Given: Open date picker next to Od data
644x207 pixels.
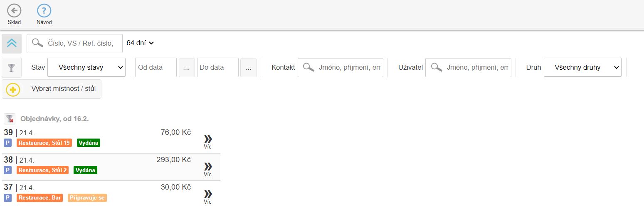Looking at the screenshot, I should 187,68.
